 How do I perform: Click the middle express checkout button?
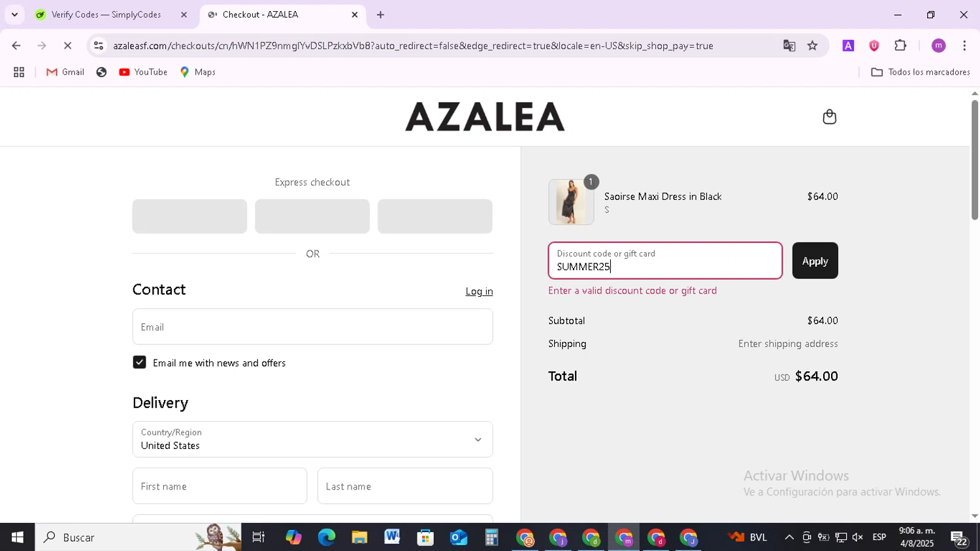click(x=312, y=216)
